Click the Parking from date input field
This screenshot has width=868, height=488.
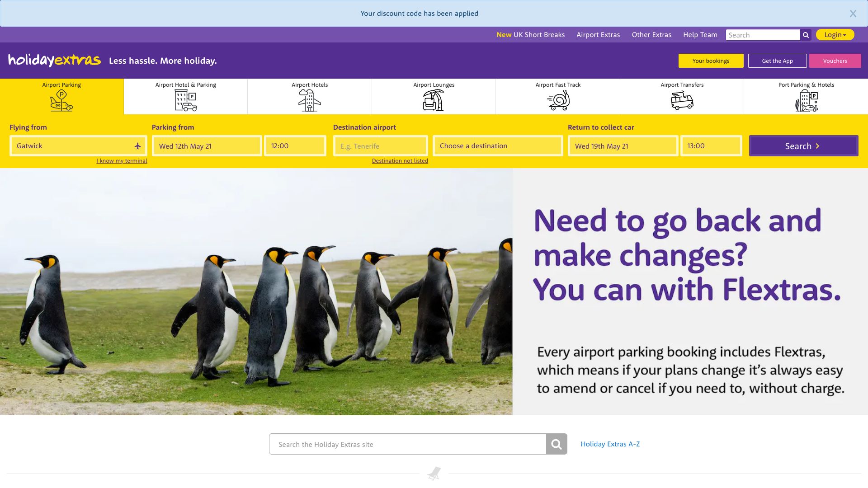tap(206, 145)
